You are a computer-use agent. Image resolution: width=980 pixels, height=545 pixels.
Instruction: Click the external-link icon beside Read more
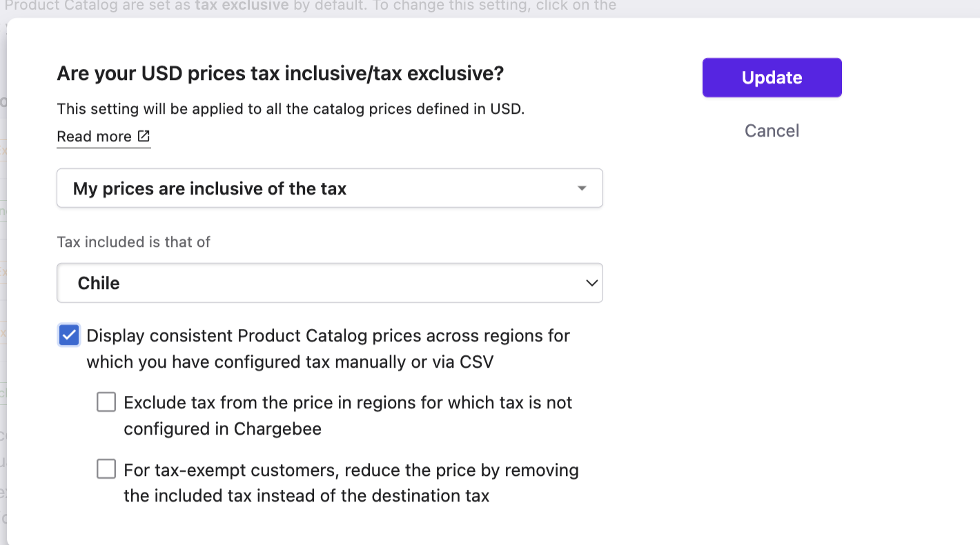(x=144, y=136)
